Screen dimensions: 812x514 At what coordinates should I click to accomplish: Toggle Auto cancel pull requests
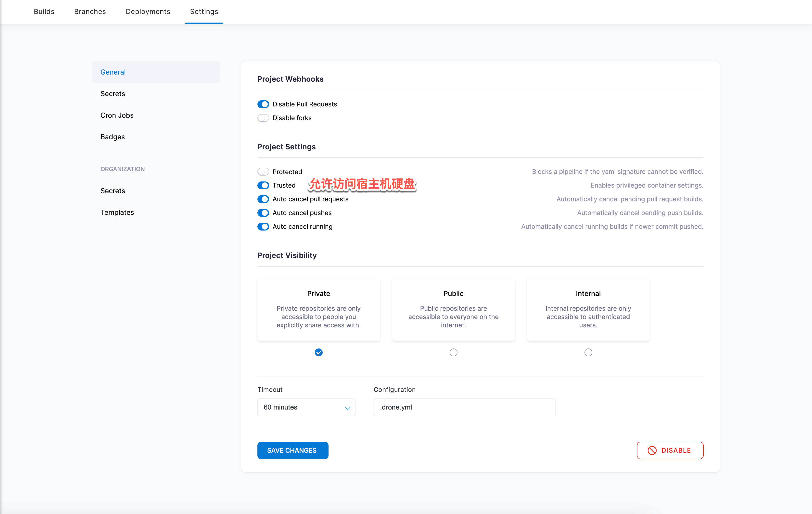coord(263,199)
